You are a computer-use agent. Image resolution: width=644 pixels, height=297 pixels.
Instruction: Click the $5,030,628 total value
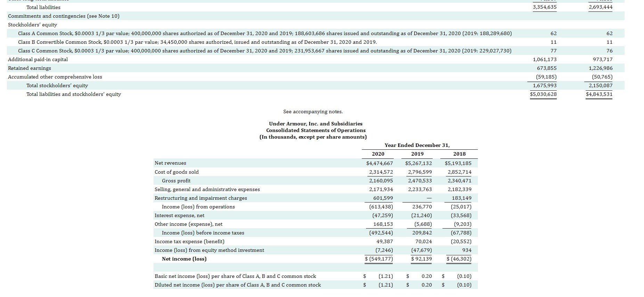coord(543,94)
